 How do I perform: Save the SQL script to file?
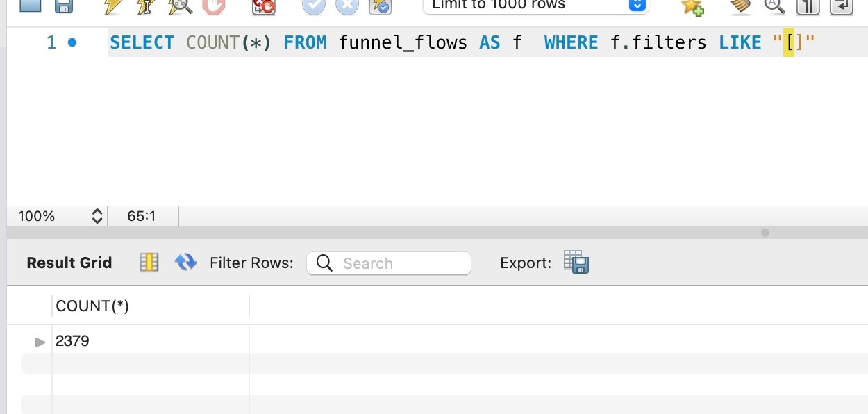point(64,7)
